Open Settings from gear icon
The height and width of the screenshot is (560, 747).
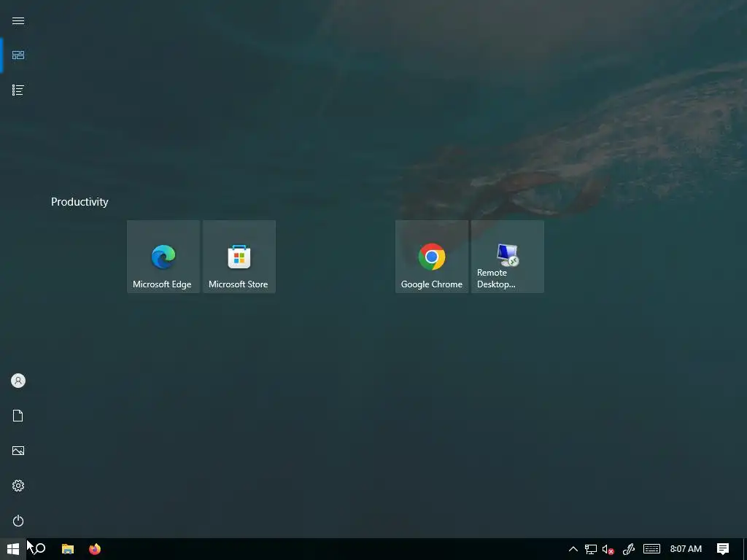[x=18, y=486]
